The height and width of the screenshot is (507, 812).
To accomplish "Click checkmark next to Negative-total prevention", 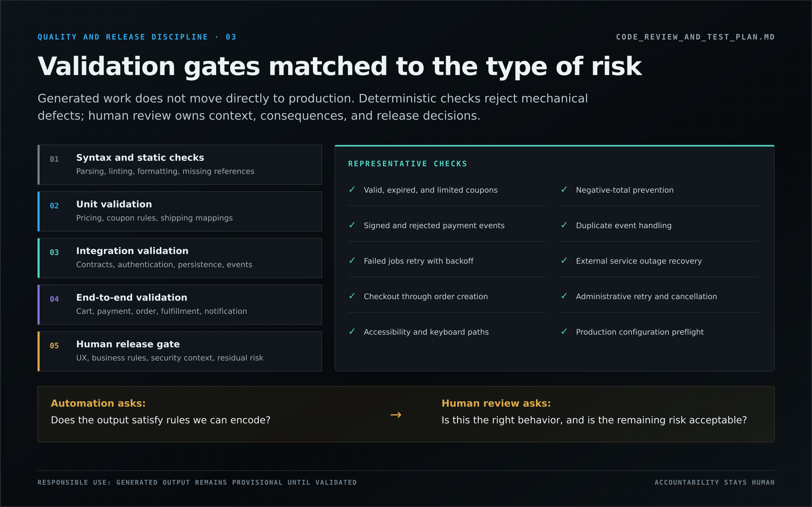I will point(564,189).
